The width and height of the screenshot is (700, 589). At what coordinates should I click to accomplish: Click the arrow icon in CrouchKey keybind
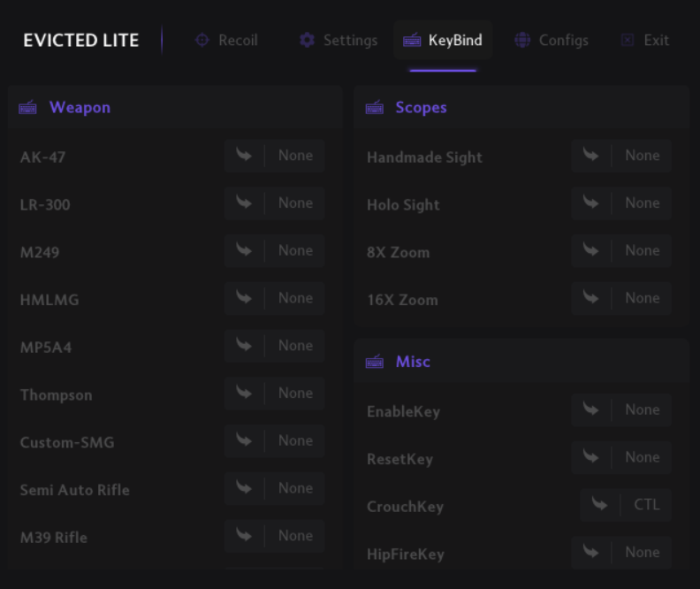[x=599, y=505]
